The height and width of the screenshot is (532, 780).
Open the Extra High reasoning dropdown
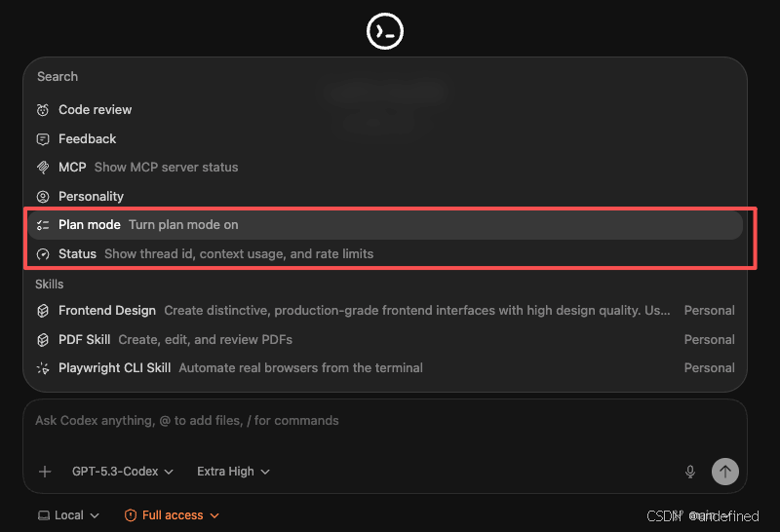click(233, 472)
